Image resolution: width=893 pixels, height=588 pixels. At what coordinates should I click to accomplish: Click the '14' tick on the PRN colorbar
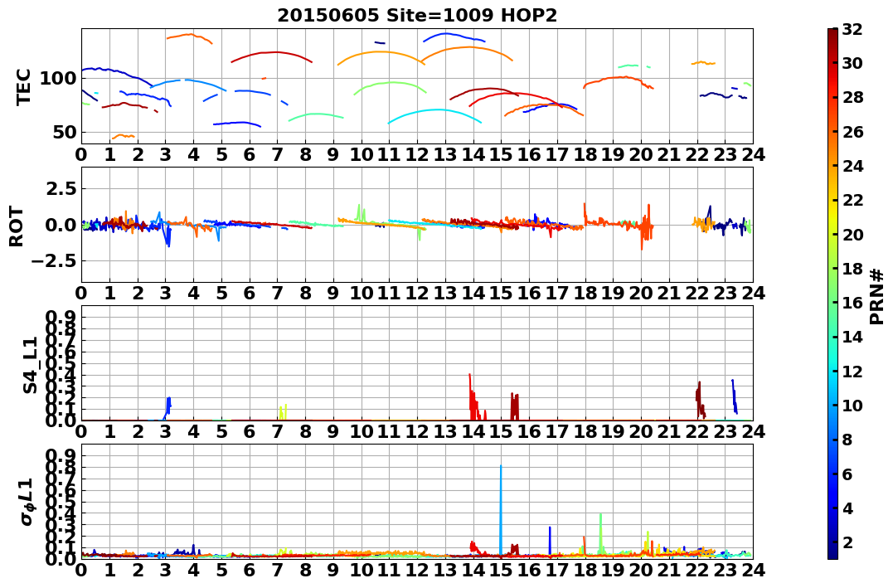point(852,337)
